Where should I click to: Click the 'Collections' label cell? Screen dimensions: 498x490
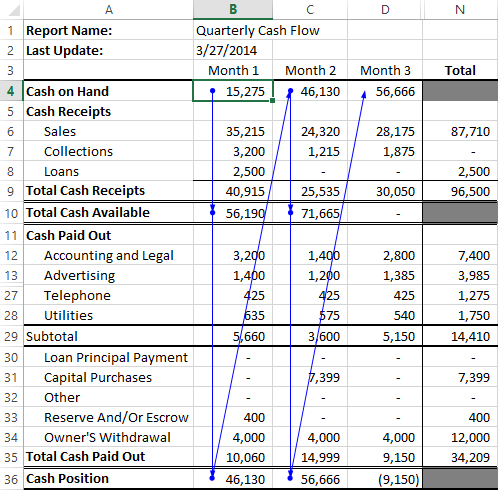(108, 151)
